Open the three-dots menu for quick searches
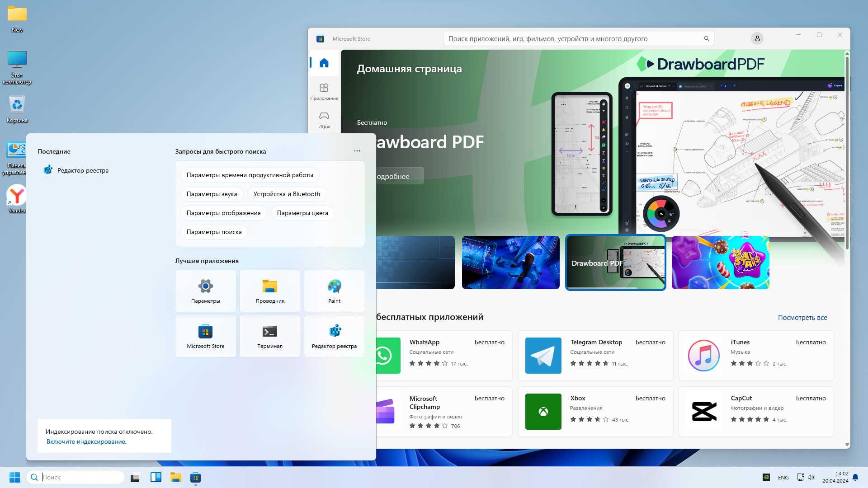 coord(357,151)
